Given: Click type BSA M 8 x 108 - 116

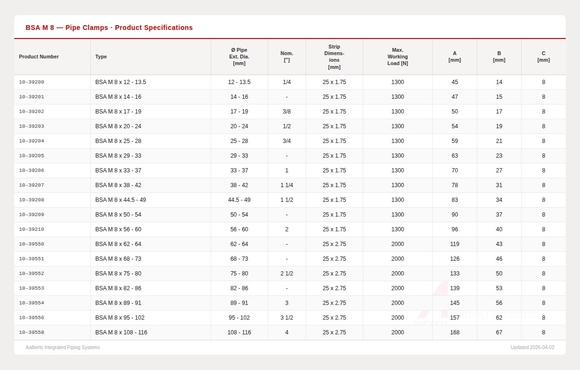Looking at the screenshot, I should [x=121, y=332].
